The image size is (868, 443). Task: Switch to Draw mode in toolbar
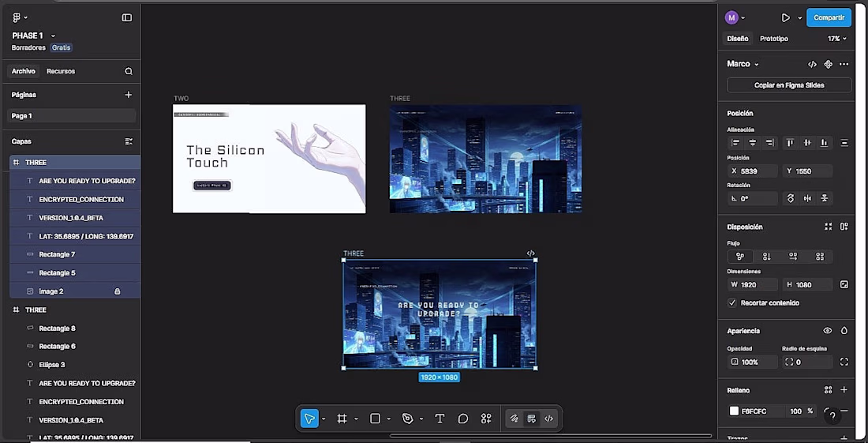pyautogui.click(x=514, y=419)
